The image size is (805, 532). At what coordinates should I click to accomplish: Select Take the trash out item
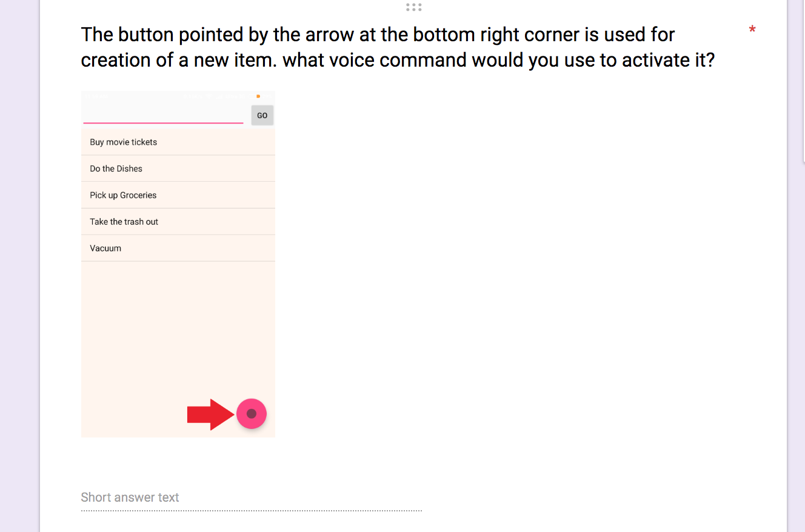click(x=178, y=222)
